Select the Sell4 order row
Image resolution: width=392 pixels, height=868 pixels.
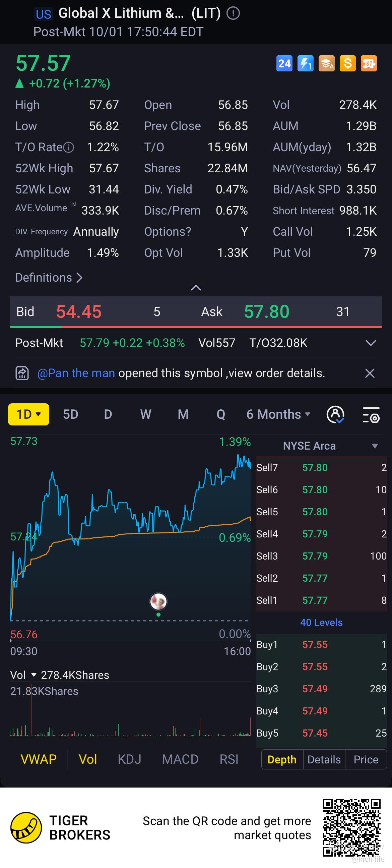click(321, 534)
